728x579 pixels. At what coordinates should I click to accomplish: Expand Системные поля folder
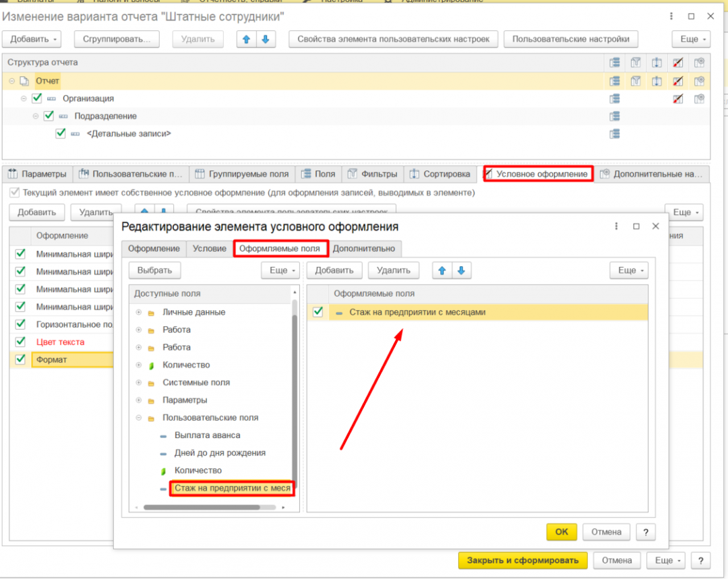[138, 383]
